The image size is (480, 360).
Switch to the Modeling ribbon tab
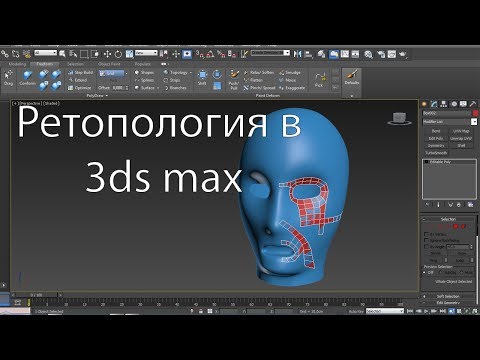click(x=17, y=64)
